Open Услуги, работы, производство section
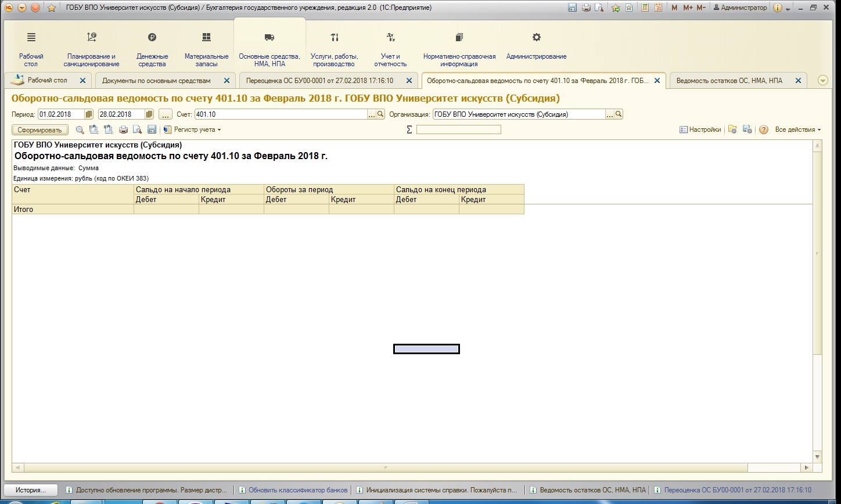This screenshot has width=841, height=504. tap(335, 50)
